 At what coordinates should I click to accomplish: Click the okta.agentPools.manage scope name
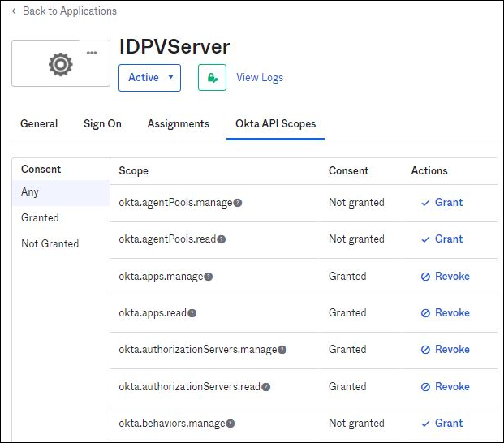pyautogui.click(x=175, y=203)
